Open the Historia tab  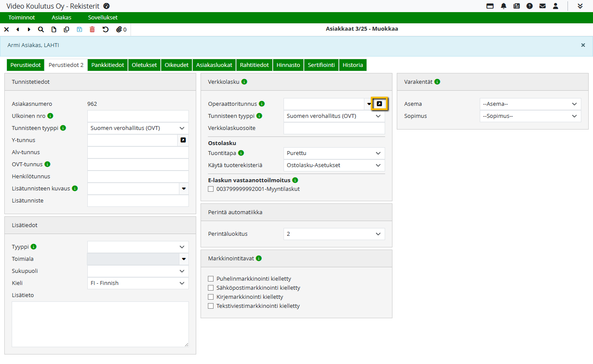(353, 65)
